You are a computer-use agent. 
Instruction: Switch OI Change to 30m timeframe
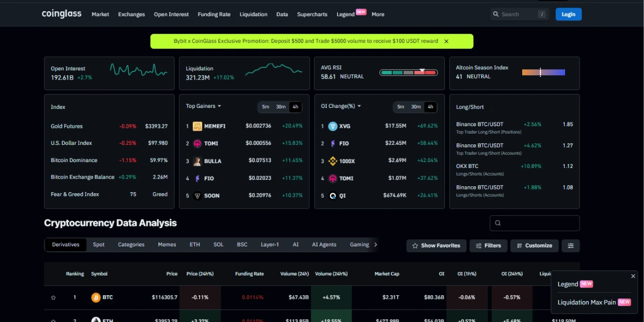point(416,107)
